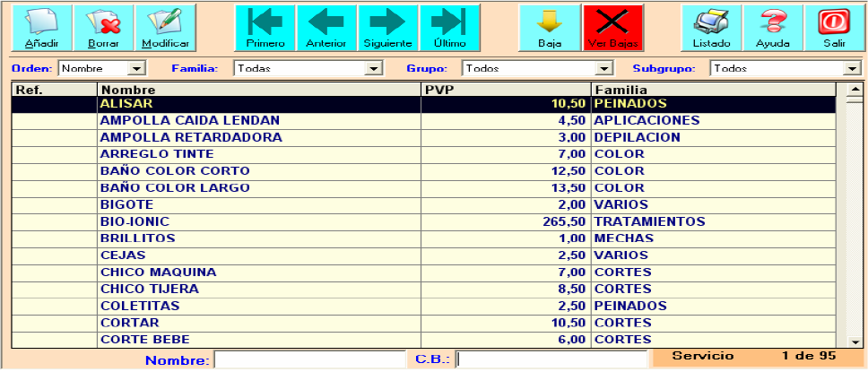Screen dimensions: 868x372
Task: Open the Orden dropdown
Action: point(136,69)
